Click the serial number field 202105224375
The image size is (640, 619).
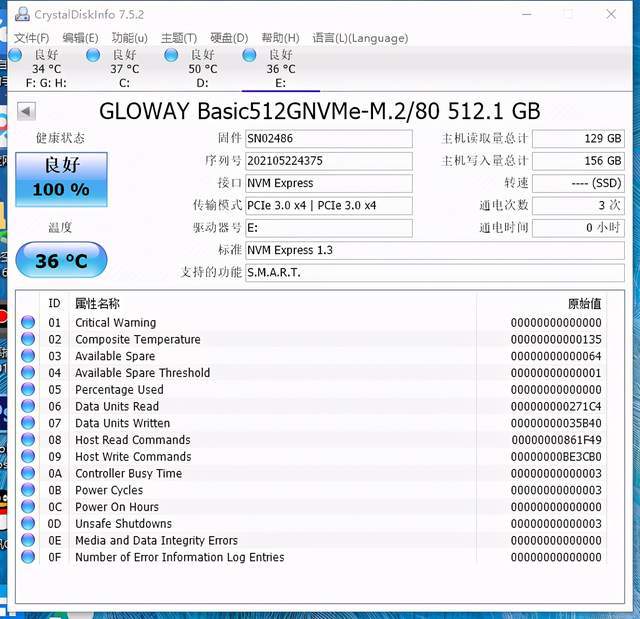[329, 161]
